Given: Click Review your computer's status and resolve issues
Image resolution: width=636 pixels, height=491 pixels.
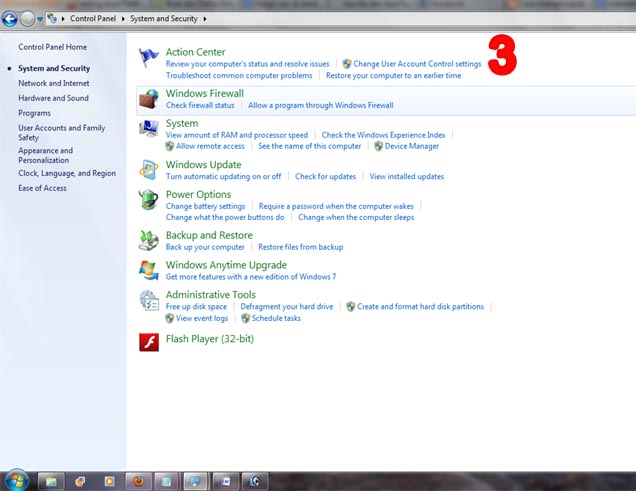Looking at the screenshot, I should [247, 64].
